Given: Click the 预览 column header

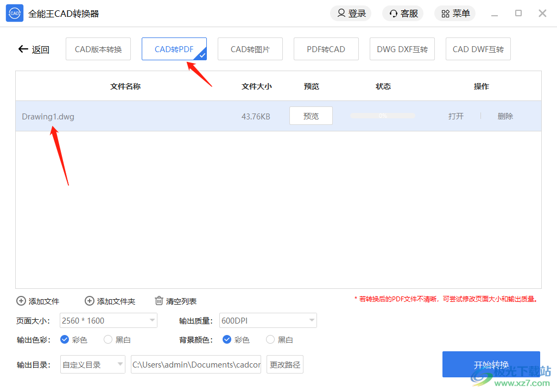Looking at the screenshot, I should (311, 86).
